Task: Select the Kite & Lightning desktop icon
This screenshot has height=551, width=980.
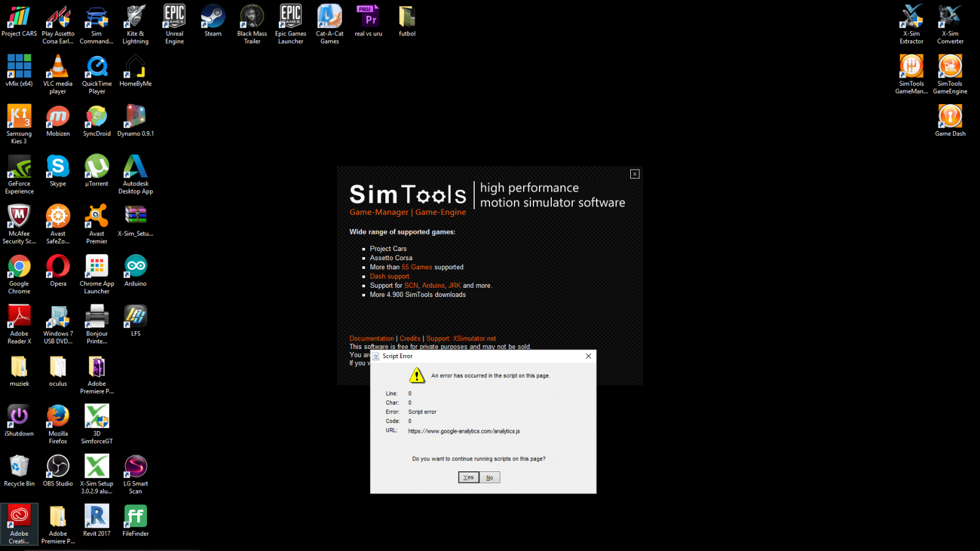Action: (x=135, y=25)
